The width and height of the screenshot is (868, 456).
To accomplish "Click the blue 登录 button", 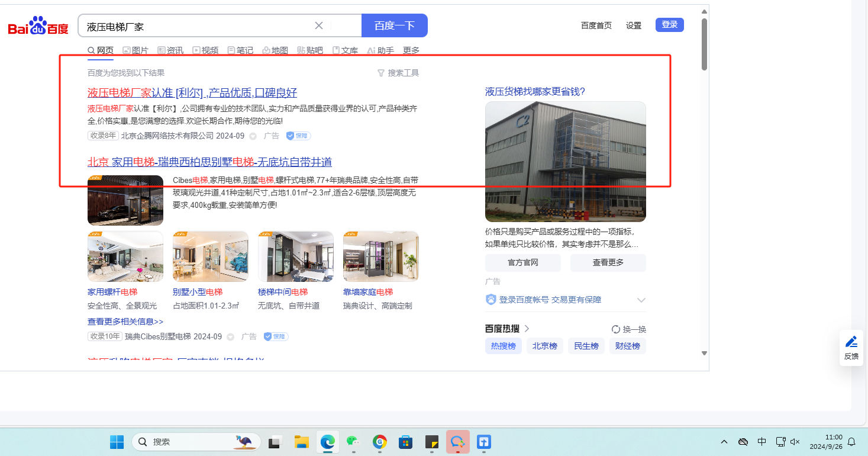I will click(x=670, y=25).
